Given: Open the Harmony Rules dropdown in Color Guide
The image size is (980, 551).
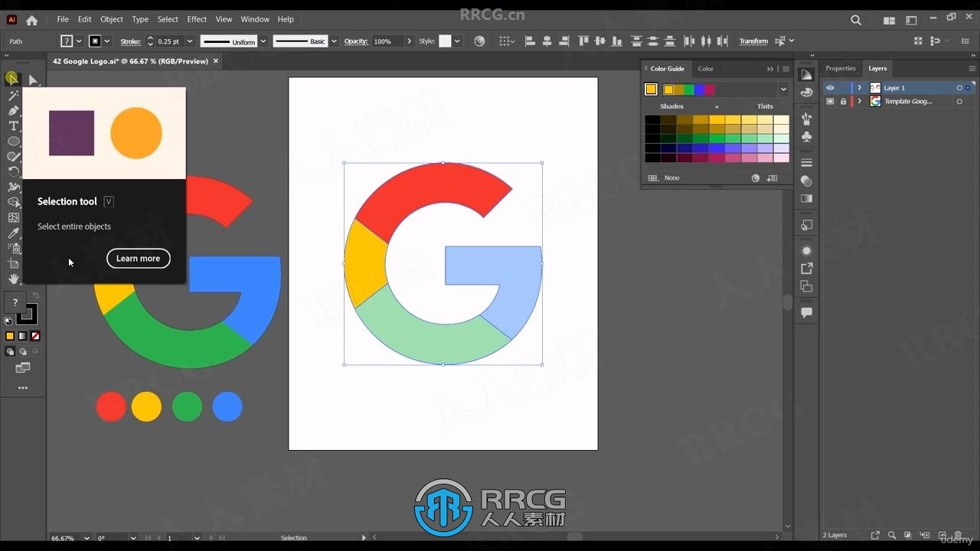Looking at the screenshot, I should (x=783, y=90).
